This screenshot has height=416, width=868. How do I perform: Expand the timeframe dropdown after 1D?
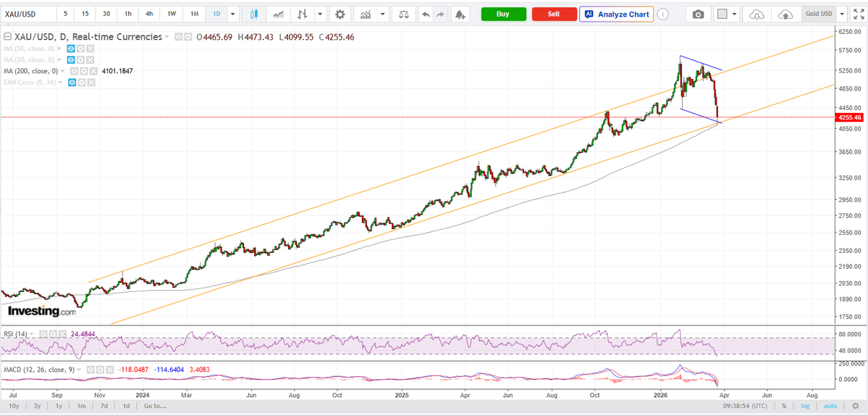pos(234,14)
